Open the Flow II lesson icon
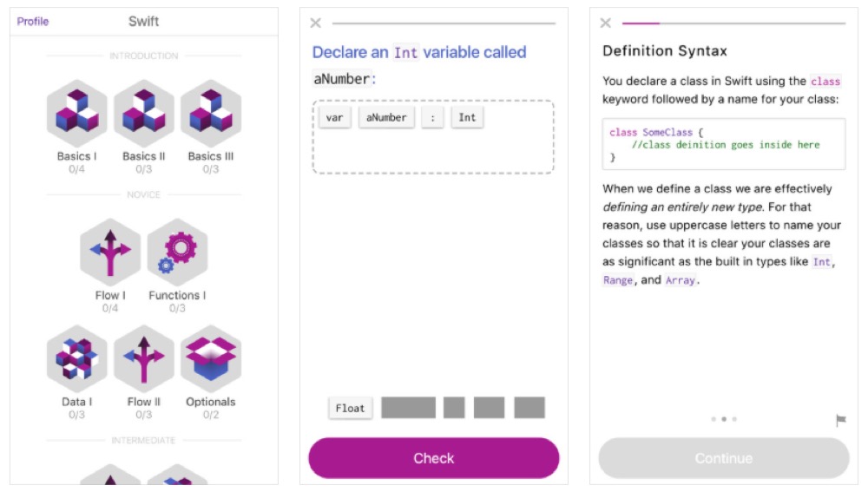Screen dimensions: 868x492 pos(144,359)
